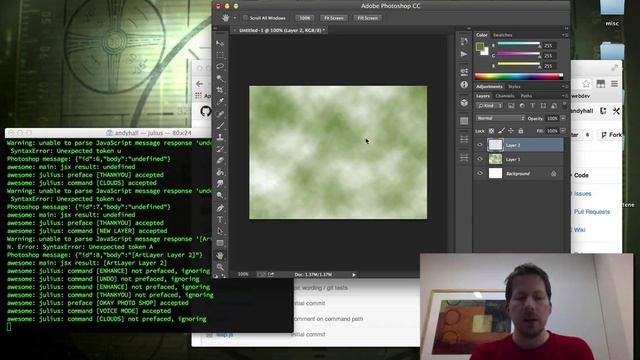Select the Hand tool in the toolbar

coord(220,255)
